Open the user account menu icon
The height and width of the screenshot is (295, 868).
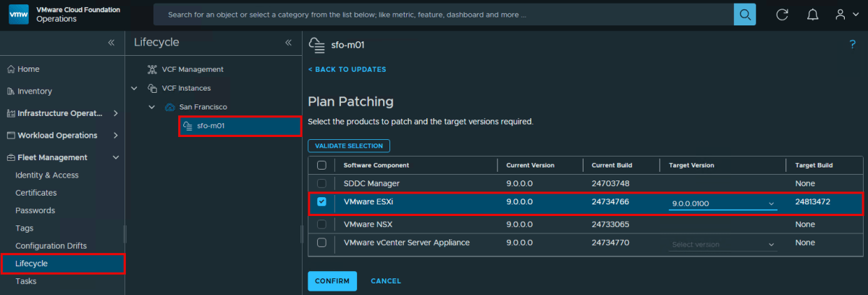click(x=846, y=14)
